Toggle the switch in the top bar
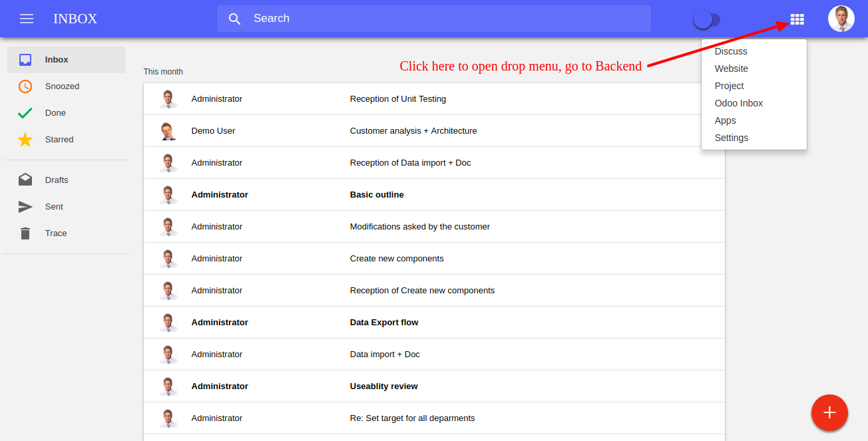The height and width of the screenshot is (441, 868). tap(706, 20)
